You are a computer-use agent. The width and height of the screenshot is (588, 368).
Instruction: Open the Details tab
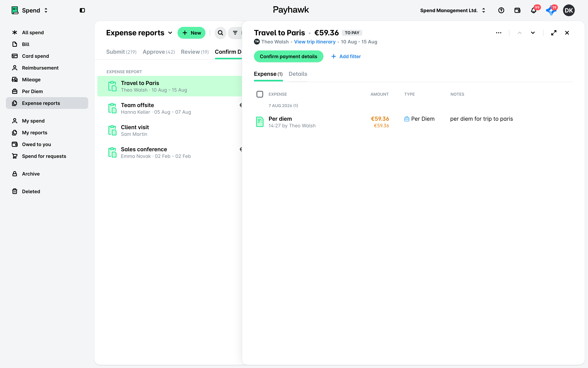298,74
